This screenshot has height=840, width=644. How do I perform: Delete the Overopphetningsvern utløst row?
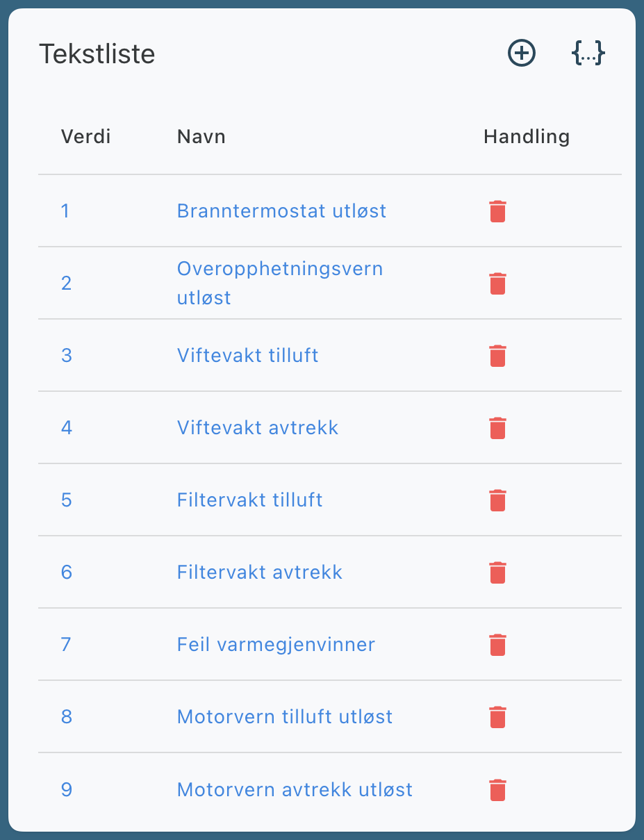[497, 283]
